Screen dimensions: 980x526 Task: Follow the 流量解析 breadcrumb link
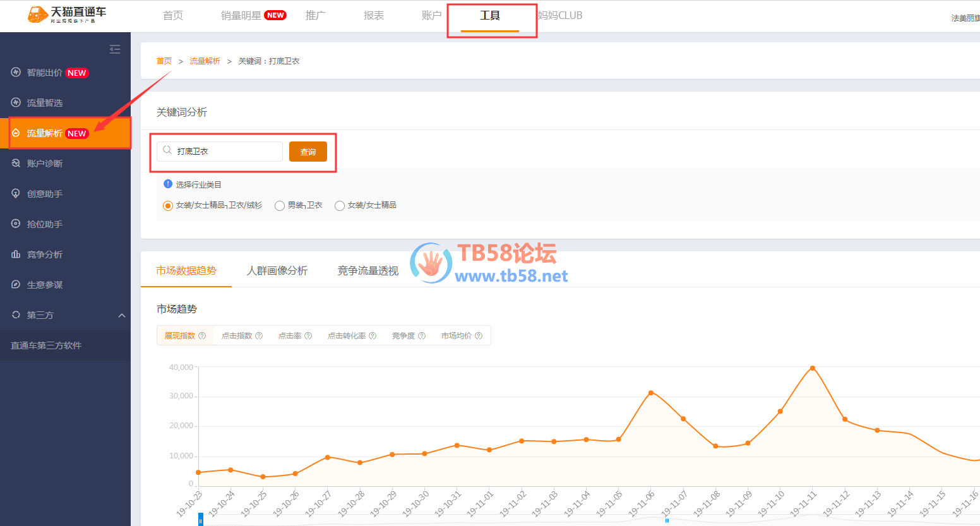[205, 61]
